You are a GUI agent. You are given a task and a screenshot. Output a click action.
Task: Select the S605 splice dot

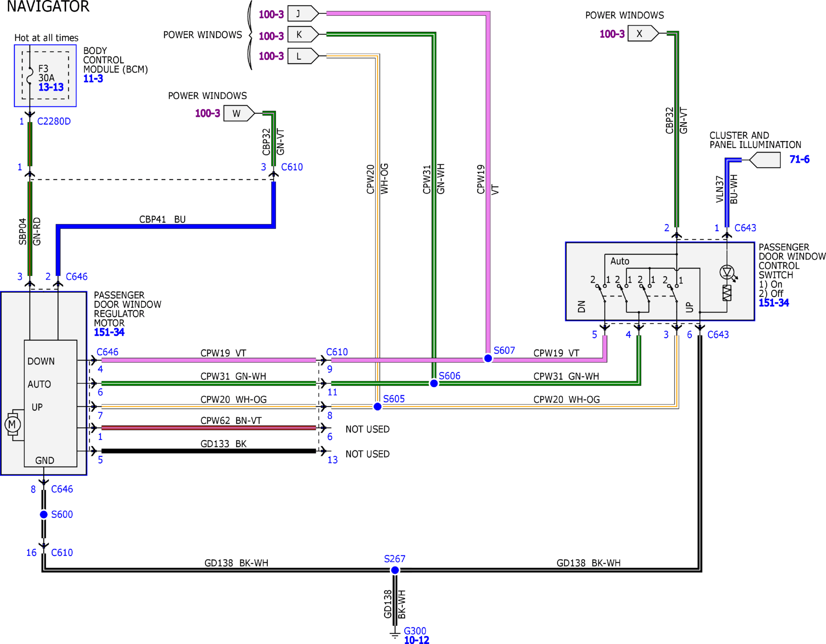pyautogui.click(x=377, y=406)
